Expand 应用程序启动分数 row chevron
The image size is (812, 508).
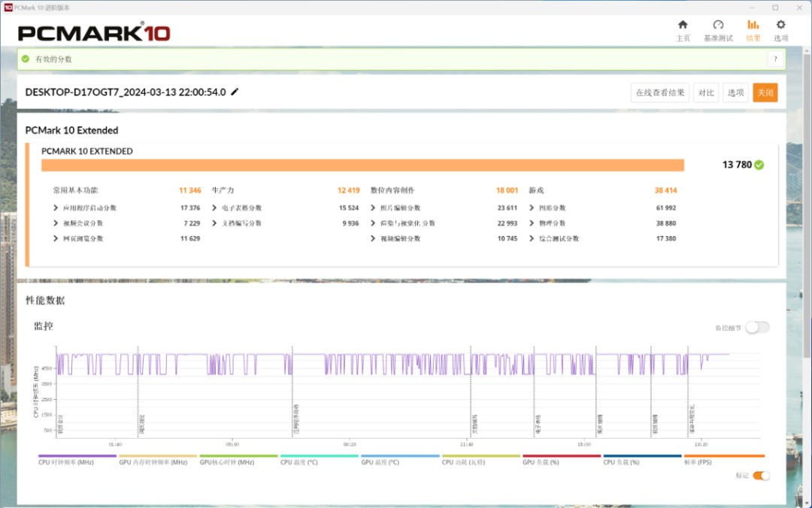coord(56,207)
